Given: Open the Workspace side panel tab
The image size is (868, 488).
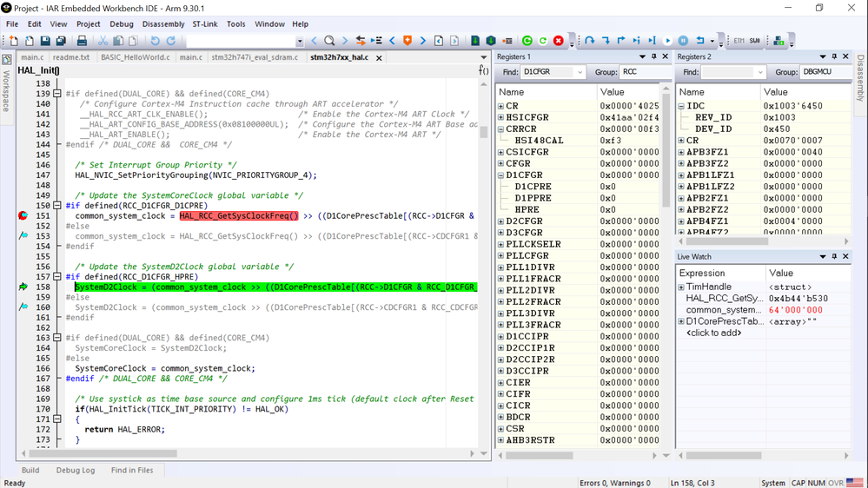Looking at the screenshot, I should tap(7, 83).
